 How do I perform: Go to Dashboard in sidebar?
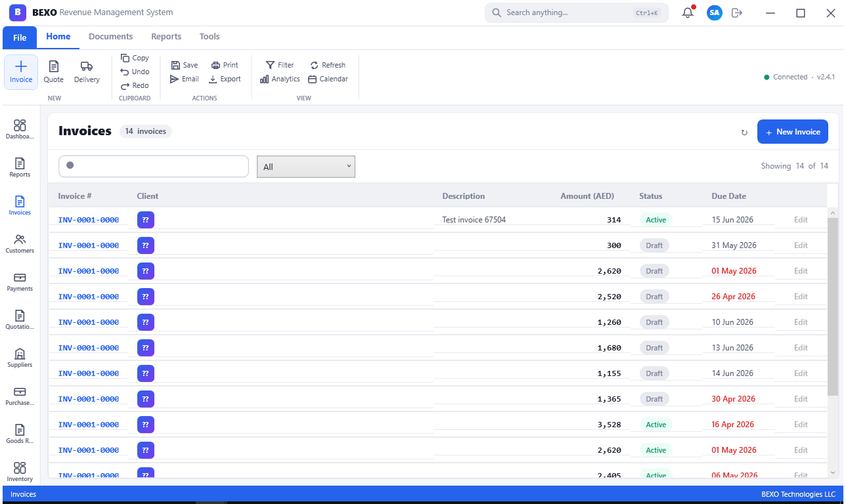[20, 129]
